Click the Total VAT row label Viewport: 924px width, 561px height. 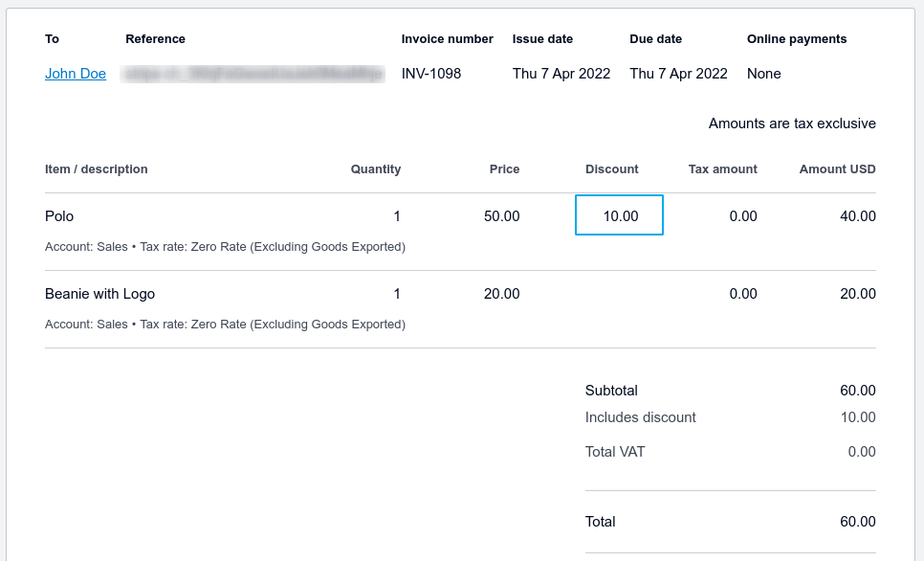click(615, 452)
